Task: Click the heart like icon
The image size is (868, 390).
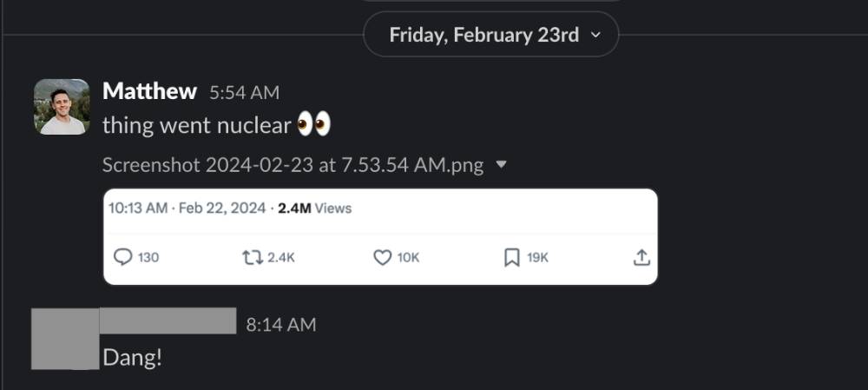Action: pos(382,257)
